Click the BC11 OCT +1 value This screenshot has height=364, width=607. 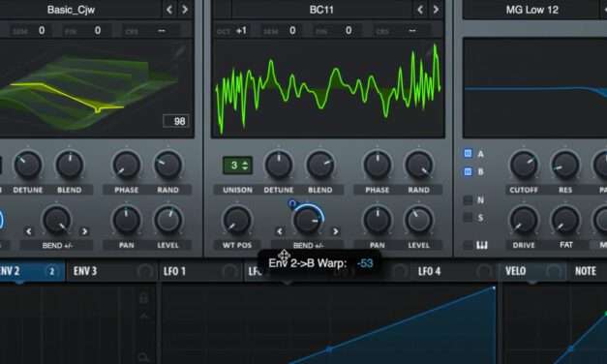(242, 30)
